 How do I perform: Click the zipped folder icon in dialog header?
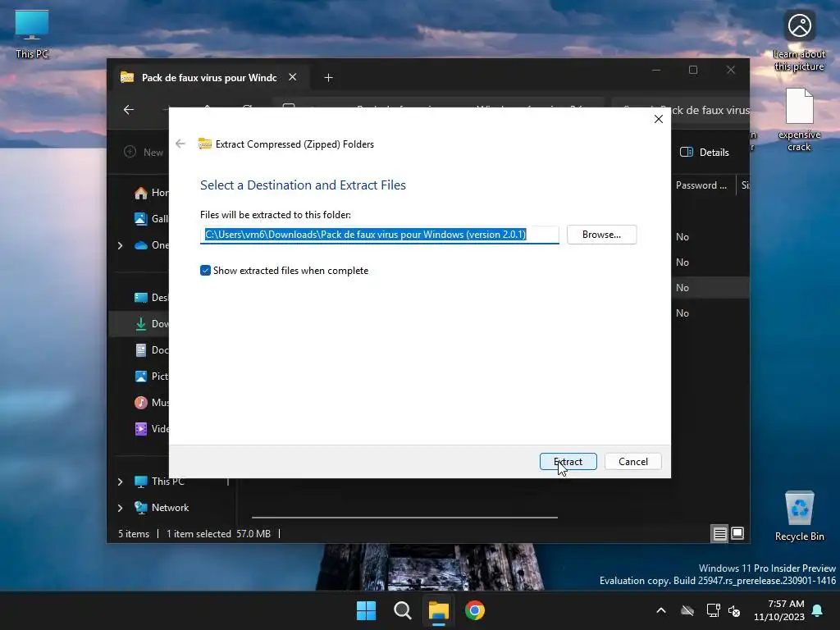pos(204,144)
